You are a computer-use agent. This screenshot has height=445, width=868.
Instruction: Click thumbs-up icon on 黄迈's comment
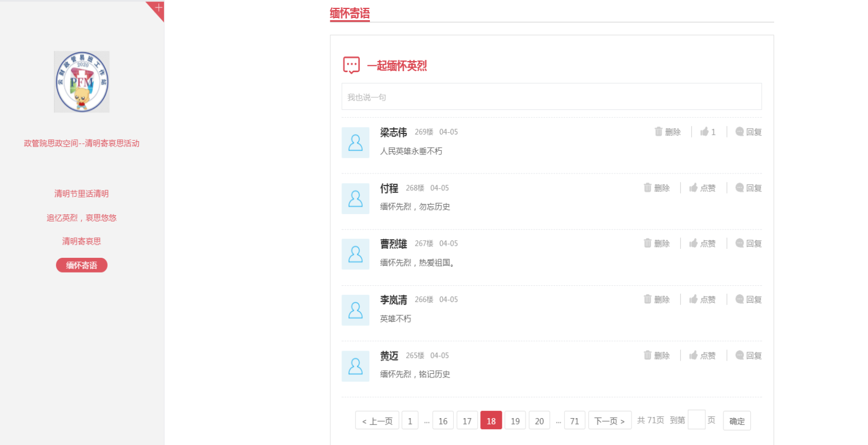coord(693,355)
